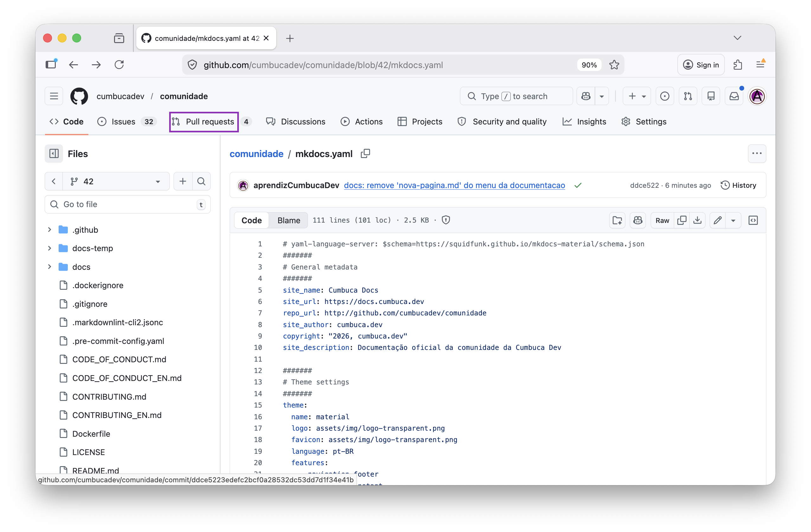Reload the page in browser

pyautogui.click(x=119, y=65)
